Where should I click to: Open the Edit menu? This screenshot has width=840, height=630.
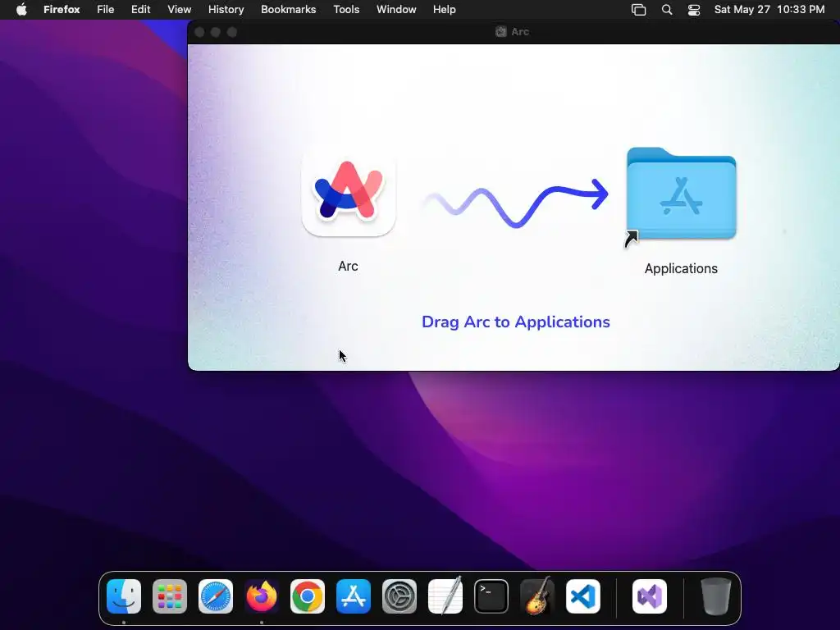(141, 10)
